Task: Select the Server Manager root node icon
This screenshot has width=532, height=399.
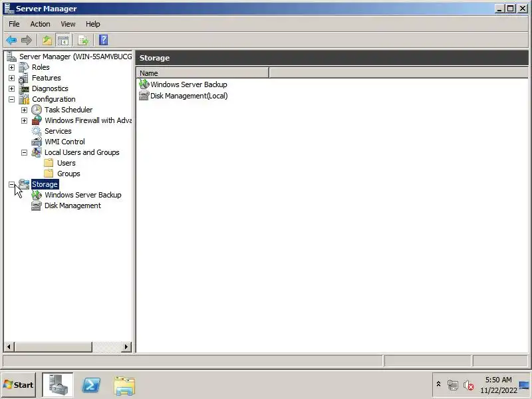Action: (x=11, y=57)
